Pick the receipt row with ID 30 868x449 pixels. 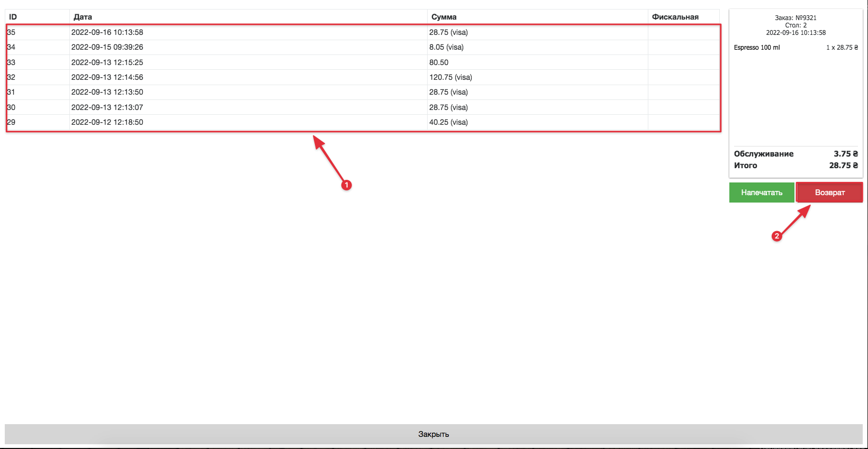click(x=12, y=107)
